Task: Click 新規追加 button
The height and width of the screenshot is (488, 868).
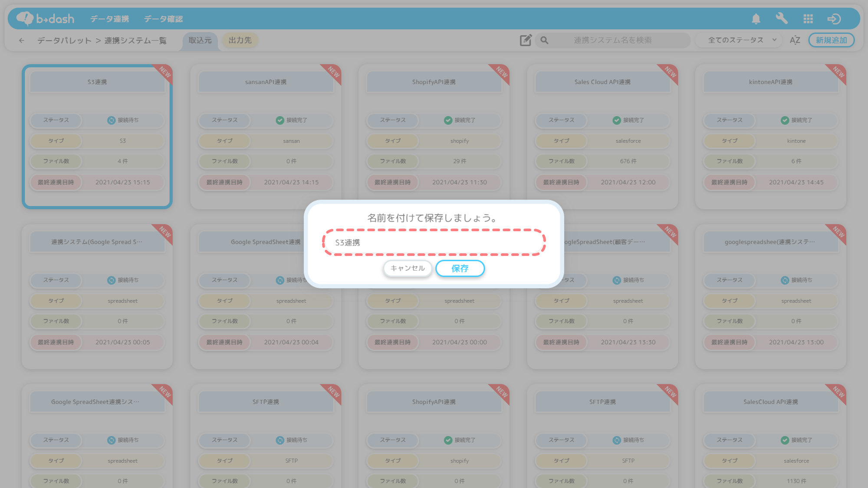Action: (831, 40)
